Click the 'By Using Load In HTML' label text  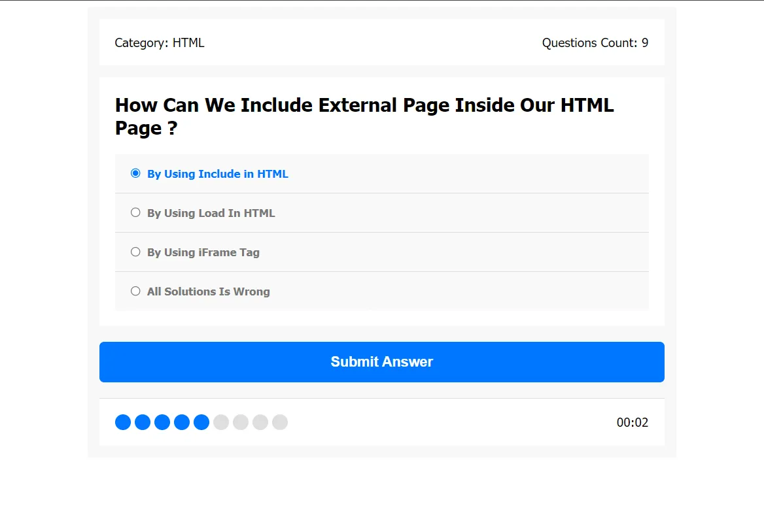click(211, 213)
